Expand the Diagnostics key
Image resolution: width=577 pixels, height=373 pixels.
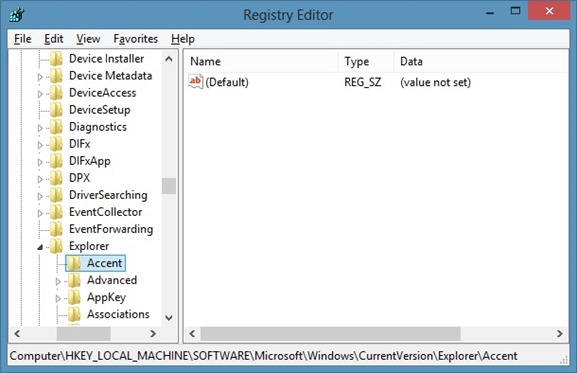[x=40, y=128]
